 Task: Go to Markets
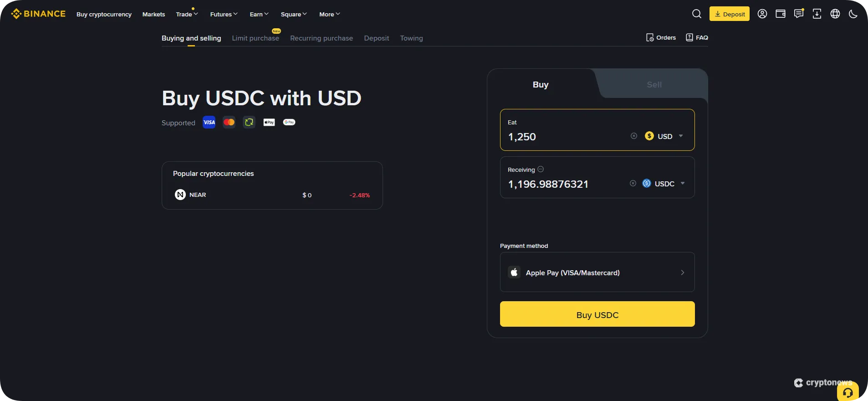point(153,14)
